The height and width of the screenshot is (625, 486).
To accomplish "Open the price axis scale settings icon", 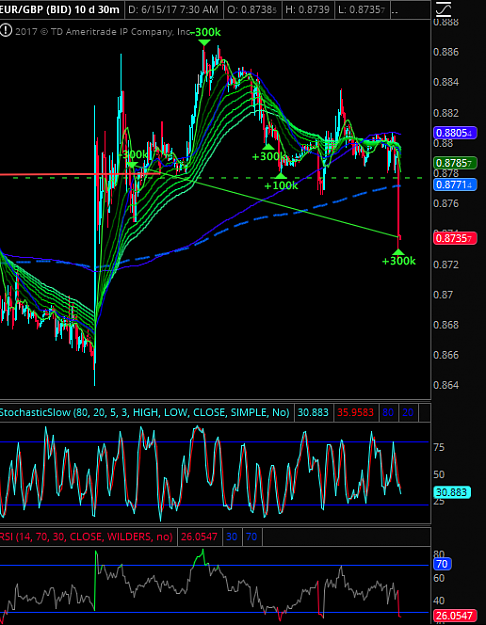I will (443, 9).
